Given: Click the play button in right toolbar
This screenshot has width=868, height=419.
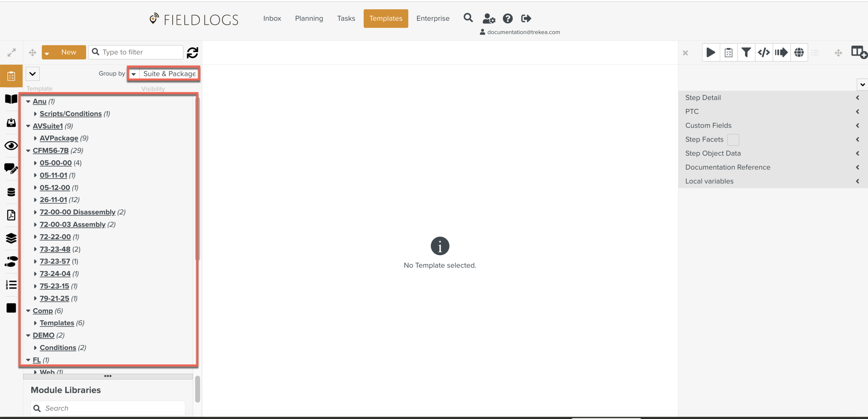Looking at the screenshot, I should click(x=711, y=52).
